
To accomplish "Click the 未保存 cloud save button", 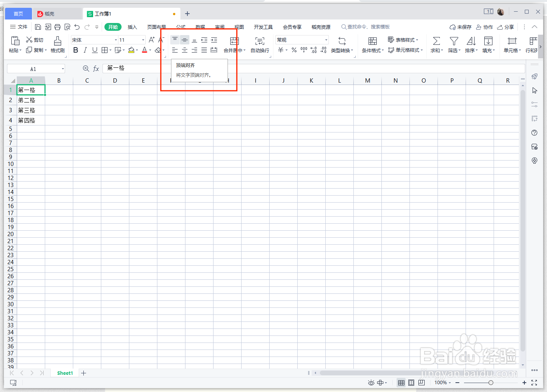I will 461,27.
